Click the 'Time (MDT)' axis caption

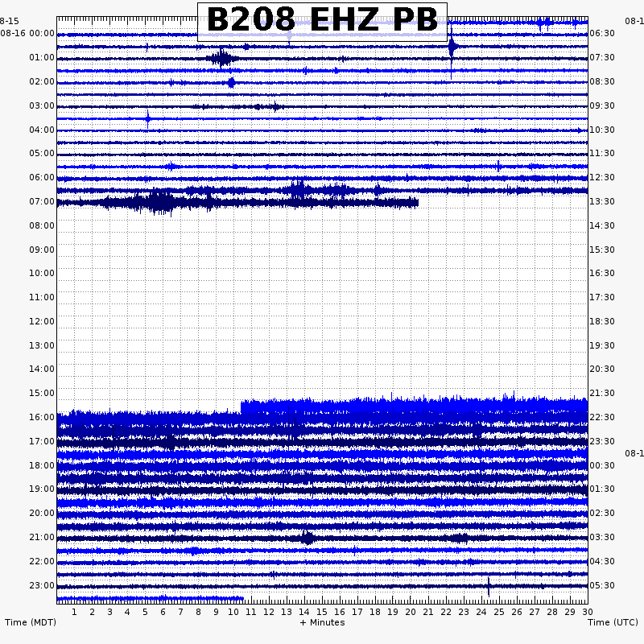31,622
